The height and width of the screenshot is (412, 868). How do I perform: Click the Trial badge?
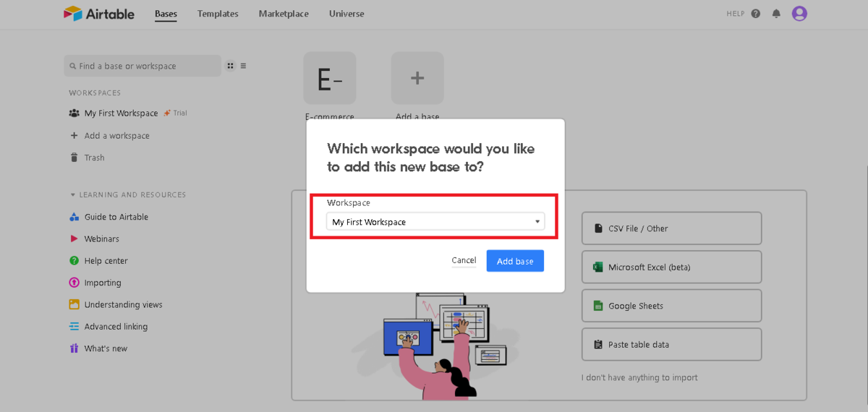tap(175, 113)
